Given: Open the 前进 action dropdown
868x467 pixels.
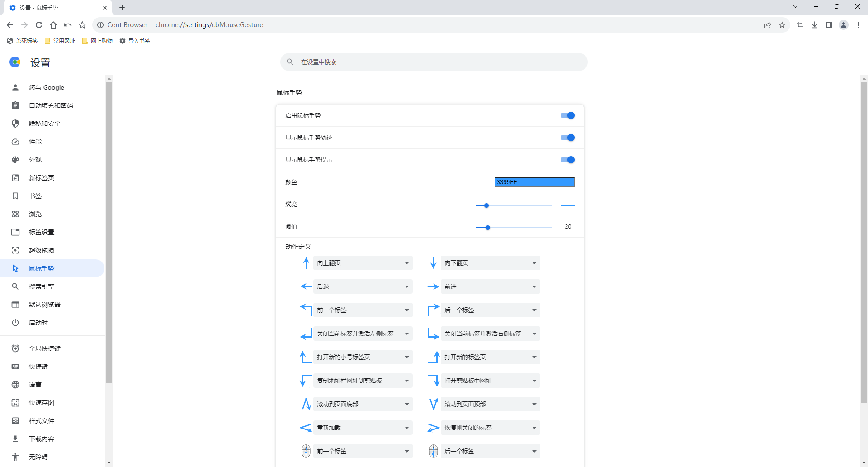Looking at the screenshot, I should (x=491, y=286).
